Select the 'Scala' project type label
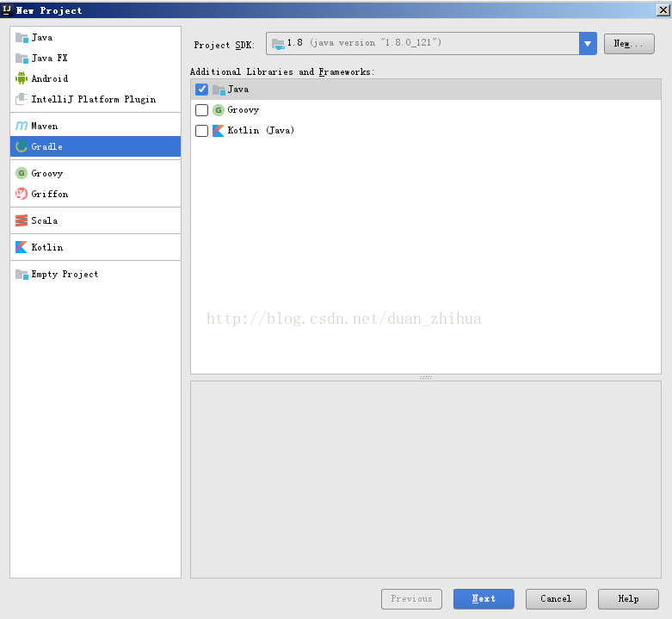This screenshot has width=672, height=619. pyautogui.click(x=44, y=220)
